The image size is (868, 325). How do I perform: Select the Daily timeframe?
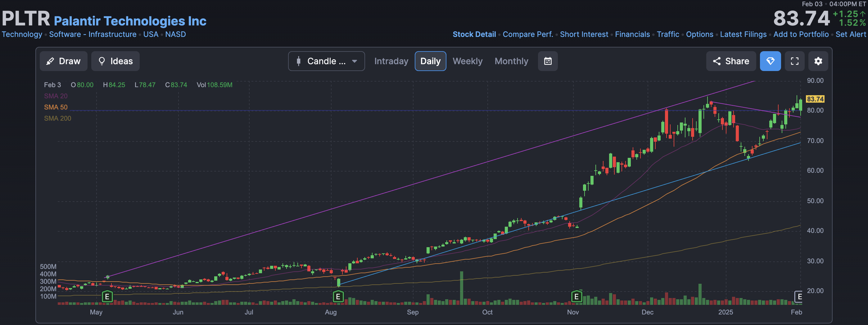430,61
